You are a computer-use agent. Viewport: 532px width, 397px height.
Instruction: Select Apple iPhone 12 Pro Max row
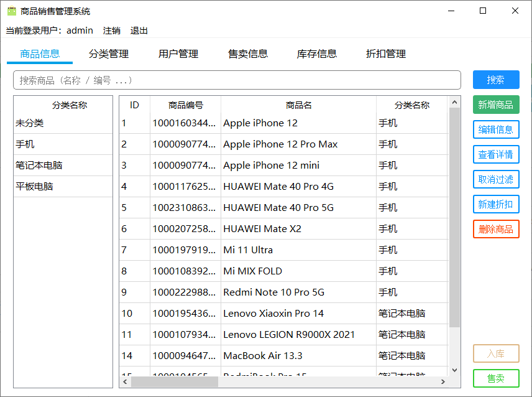(x=283, y=144)
